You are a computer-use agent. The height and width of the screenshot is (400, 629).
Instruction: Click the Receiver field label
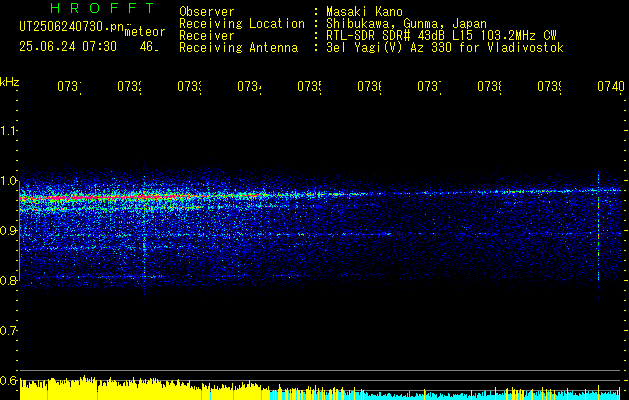pos(207,36)
